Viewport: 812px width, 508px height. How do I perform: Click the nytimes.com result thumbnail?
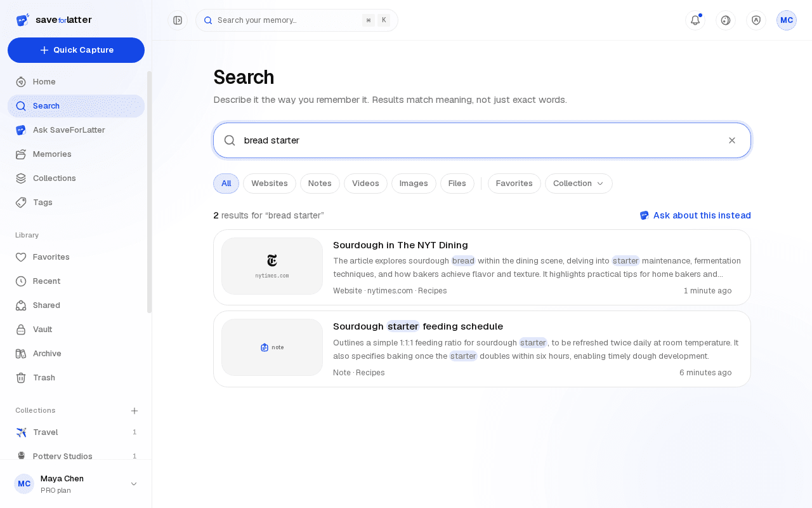pos(272,266)
